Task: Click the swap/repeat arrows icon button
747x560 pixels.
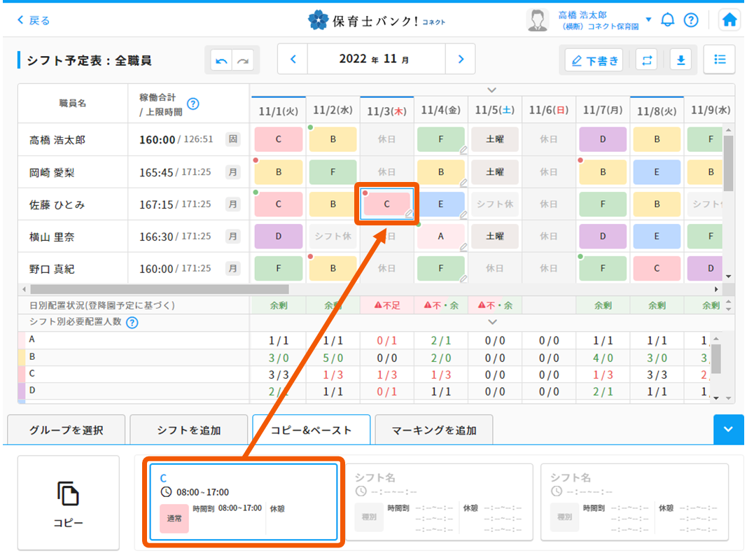Action: (x=646, y=60)
